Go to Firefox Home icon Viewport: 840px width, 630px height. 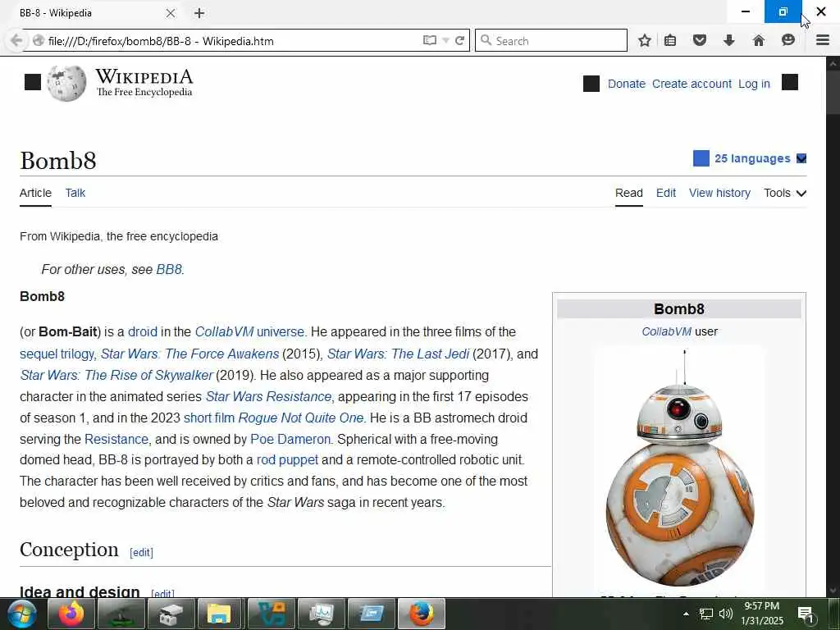click(759, 41)
